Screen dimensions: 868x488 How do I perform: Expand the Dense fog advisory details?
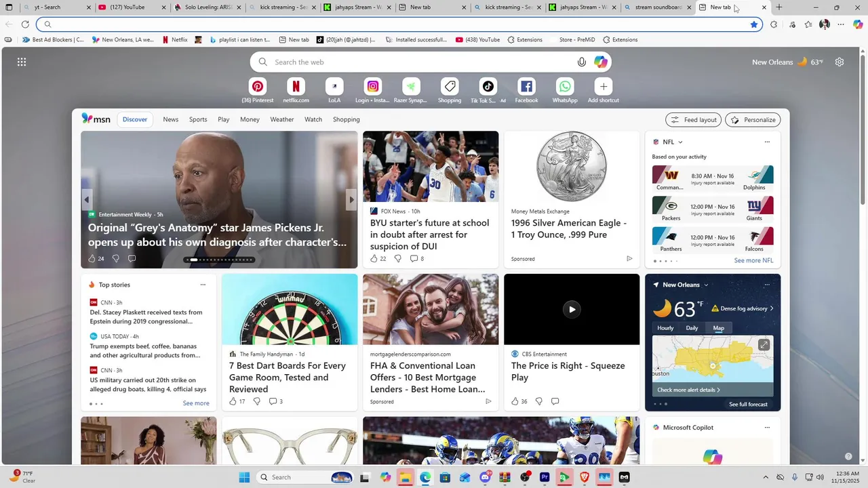click(743, 308)
